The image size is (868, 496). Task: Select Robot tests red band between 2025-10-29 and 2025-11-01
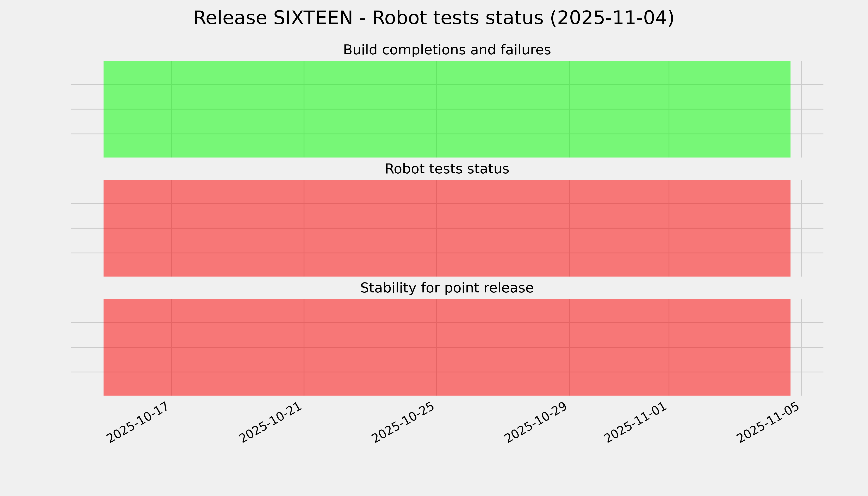[x=619, y=228]
